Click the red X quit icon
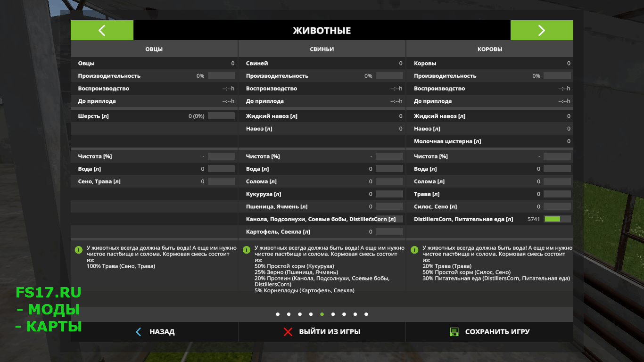The width and height of the screenshot is (644, 362). tap(288, 332)
